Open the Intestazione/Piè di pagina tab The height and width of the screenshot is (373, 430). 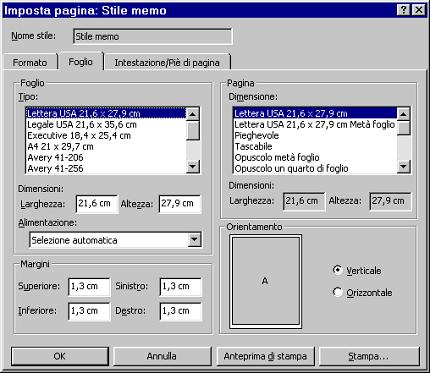pos(167,62)
